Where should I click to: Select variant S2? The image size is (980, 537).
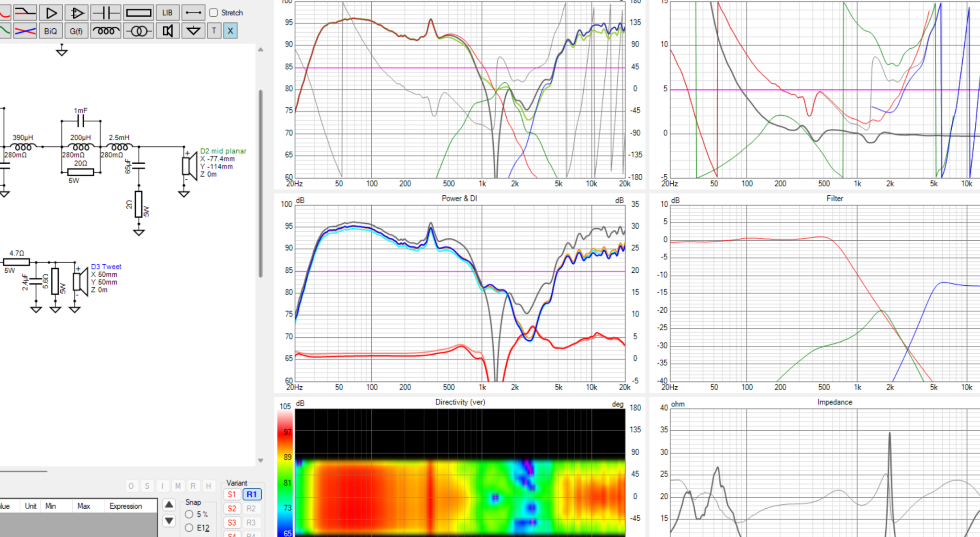[232, 508]
